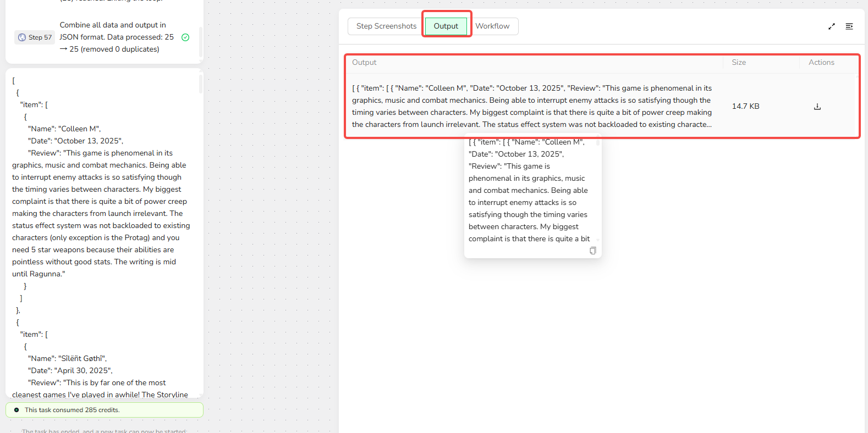Select the Output tab
This screenshot has width=868, height=433.
(446, 26)
